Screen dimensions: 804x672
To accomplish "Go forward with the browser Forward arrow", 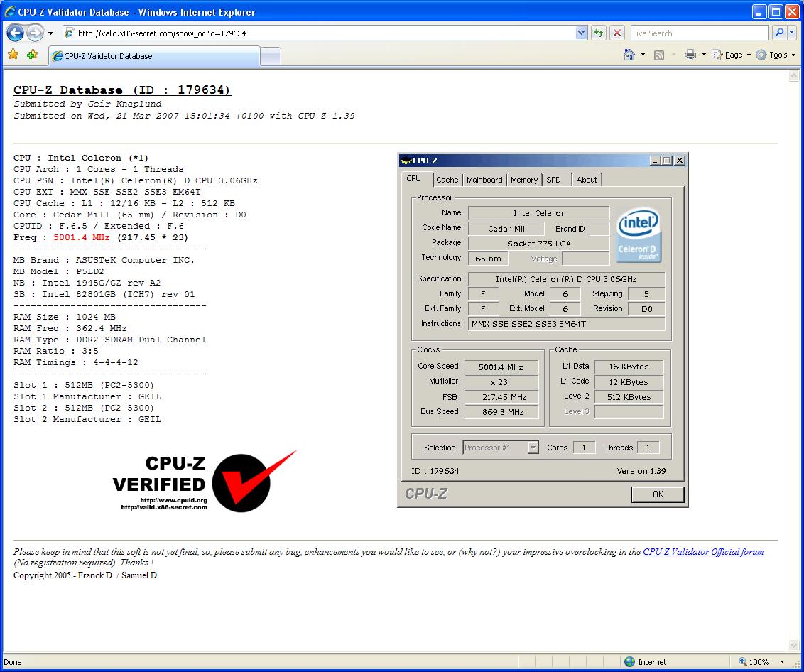I will pyautogui.click(x=35, y=33).
